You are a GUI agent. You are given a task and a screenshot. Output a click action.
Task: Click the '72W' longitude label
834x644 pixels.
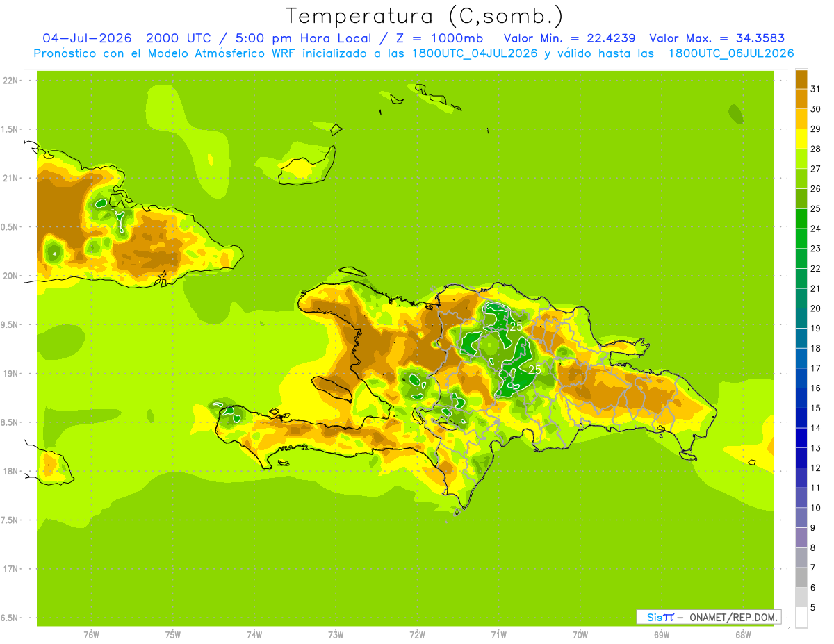tap(417, 635)
